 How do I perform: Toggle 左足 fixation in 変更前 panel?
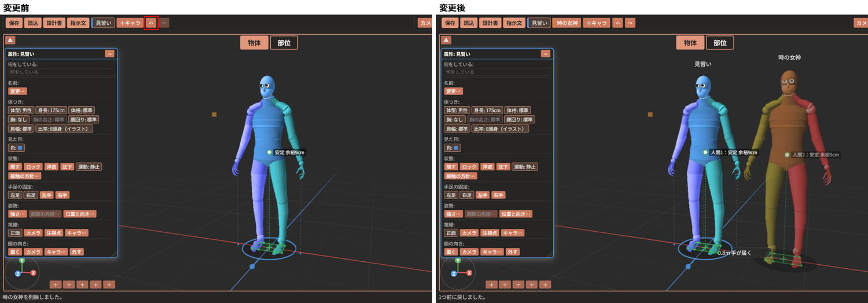tap(15, 195)
